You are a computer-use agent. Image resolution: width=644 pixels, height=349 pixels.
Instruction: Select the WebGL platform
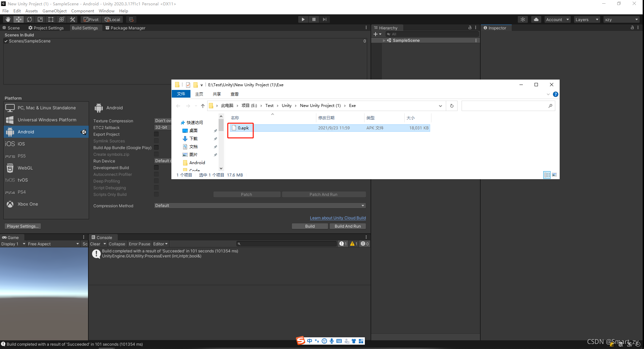click(46, 168)
